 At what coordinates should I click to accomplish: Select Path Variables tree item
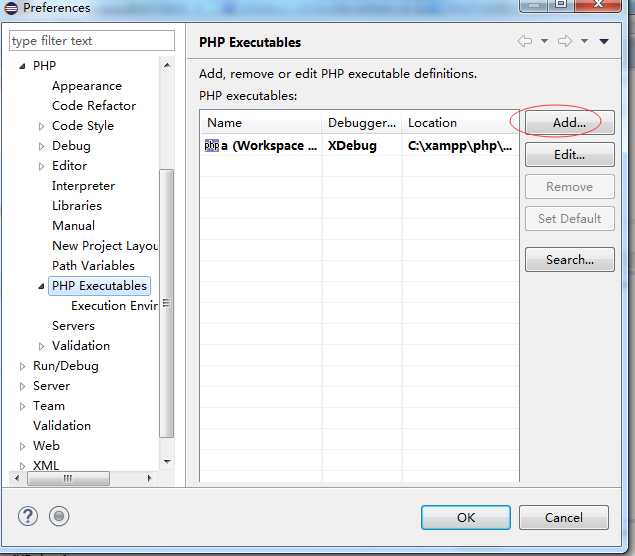pos(93,266)
